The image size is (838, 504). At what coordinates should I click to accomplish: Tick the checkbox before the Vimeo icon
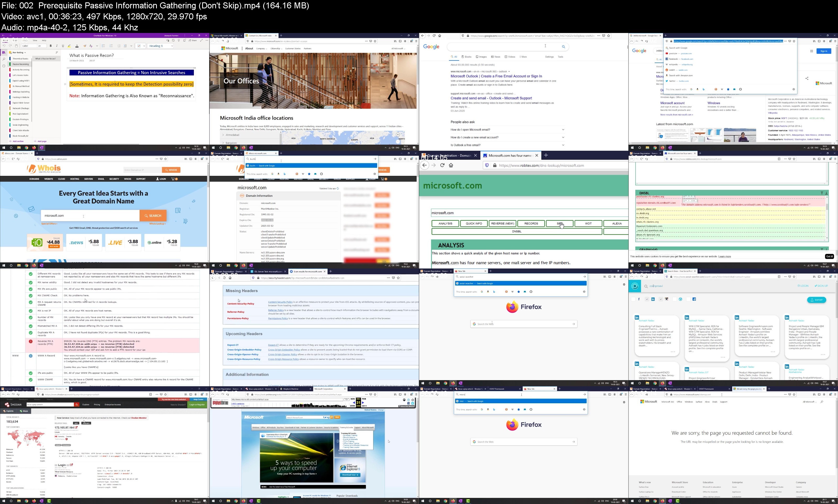675,299
